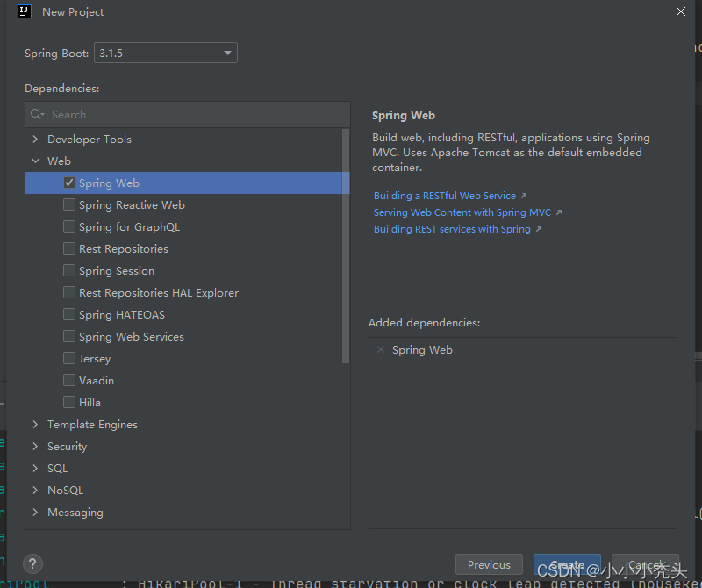702x588 pixels.
Task: Collapse the Web category
Action: [35, 161]
